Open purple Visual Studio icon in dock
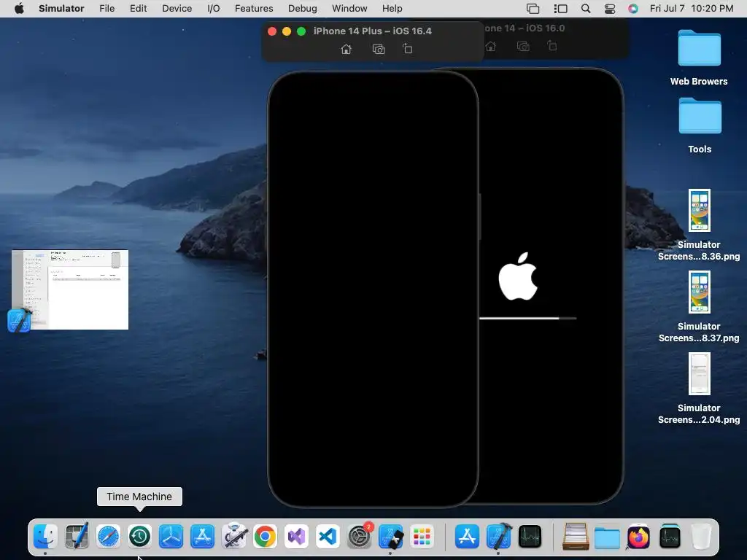This screenshot has width=747, height=560. pos(296,537)
